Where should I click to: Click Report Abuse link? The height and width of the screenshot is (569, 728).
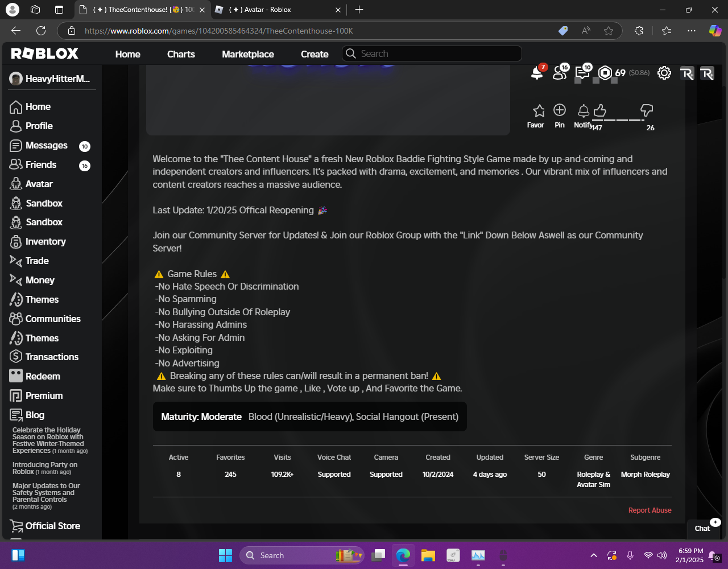[650, 510]
